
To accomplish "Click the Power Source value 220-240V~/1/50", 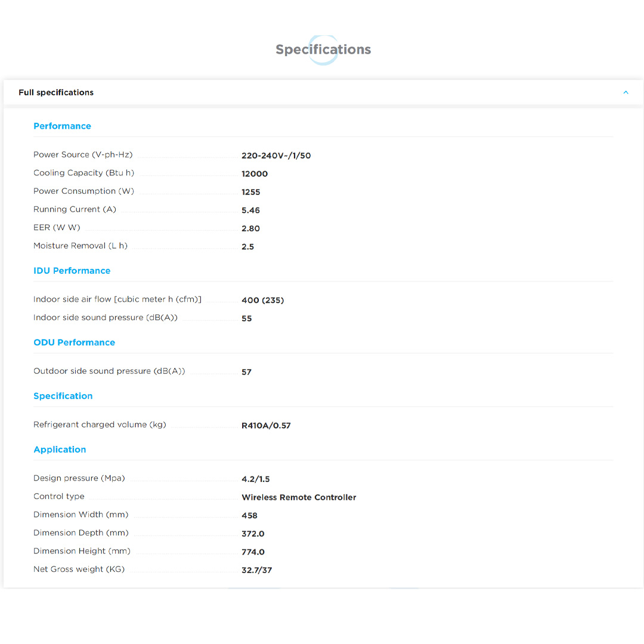I will tap(276, 156).
